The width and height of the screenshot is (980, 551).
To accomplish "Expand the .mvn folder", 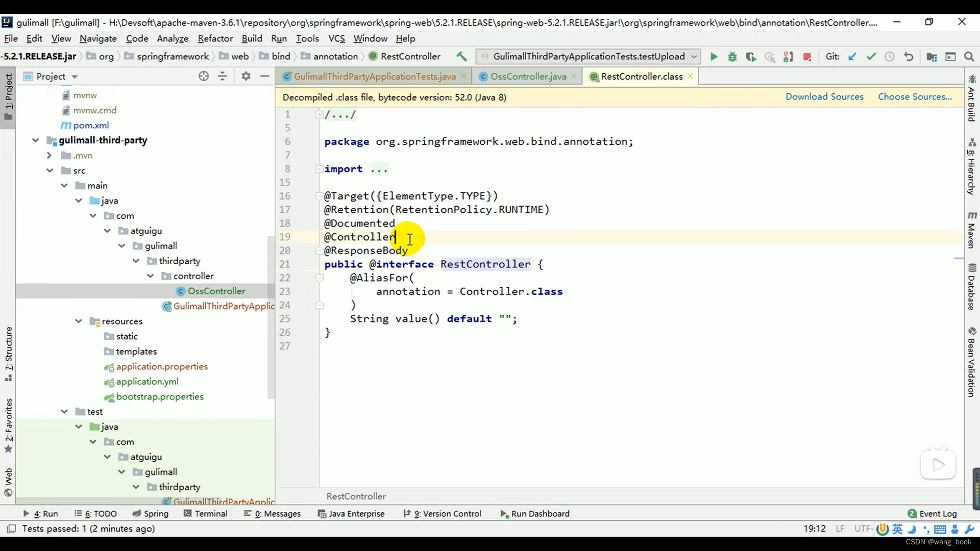I will (50, 156).
